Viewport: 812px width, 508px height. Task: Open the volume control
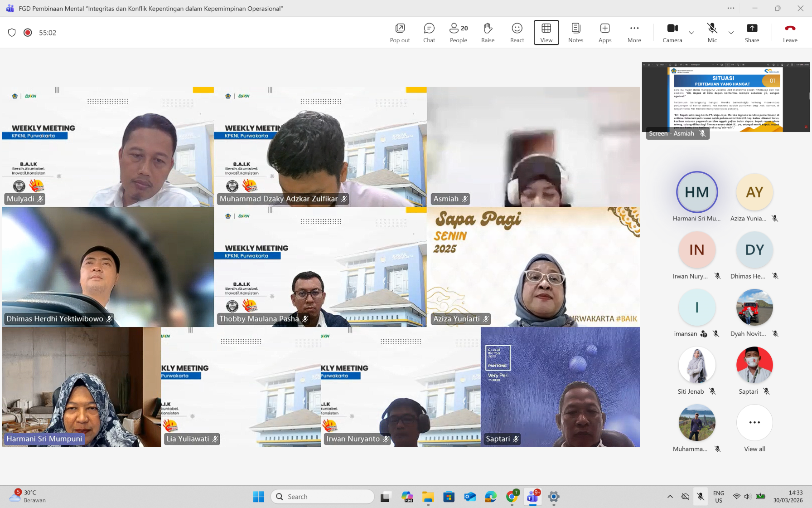[748, 497]
